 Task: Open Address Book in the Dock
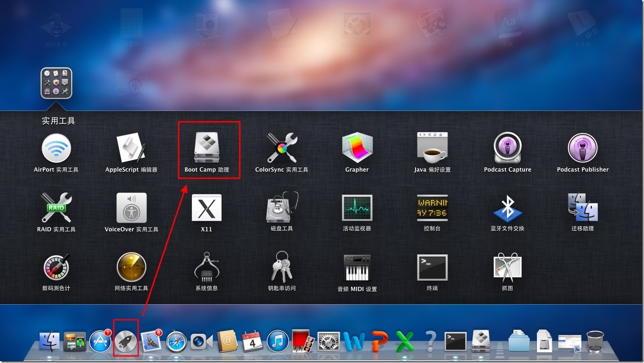(228, 341)
